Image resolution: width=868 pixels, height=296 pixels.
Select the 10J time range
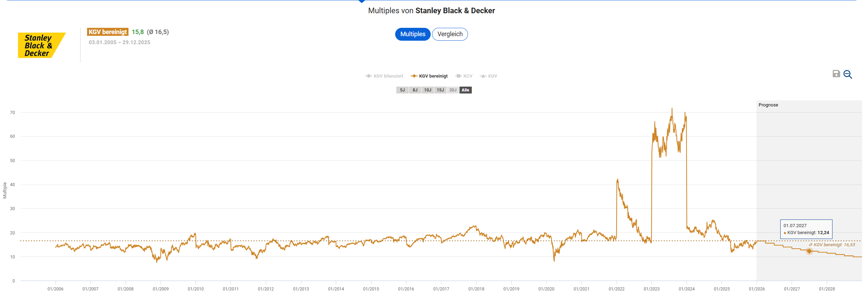coord(428,90)
